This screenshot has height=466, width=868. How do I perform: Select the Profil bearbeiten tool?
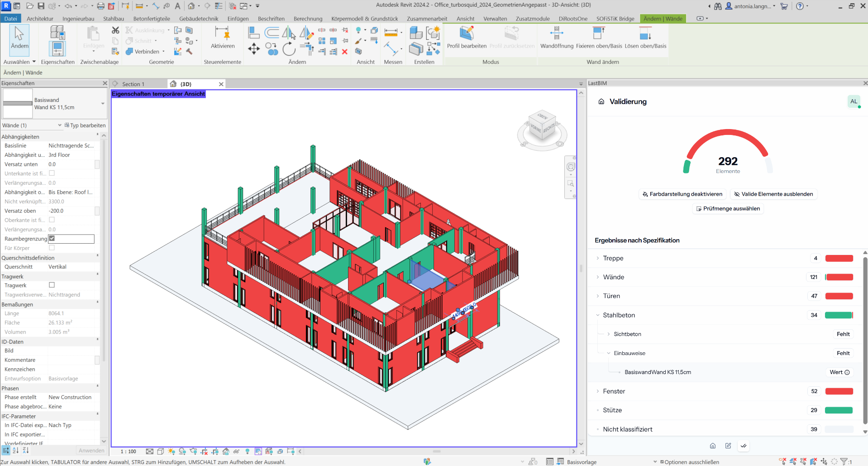coord(466,34)
